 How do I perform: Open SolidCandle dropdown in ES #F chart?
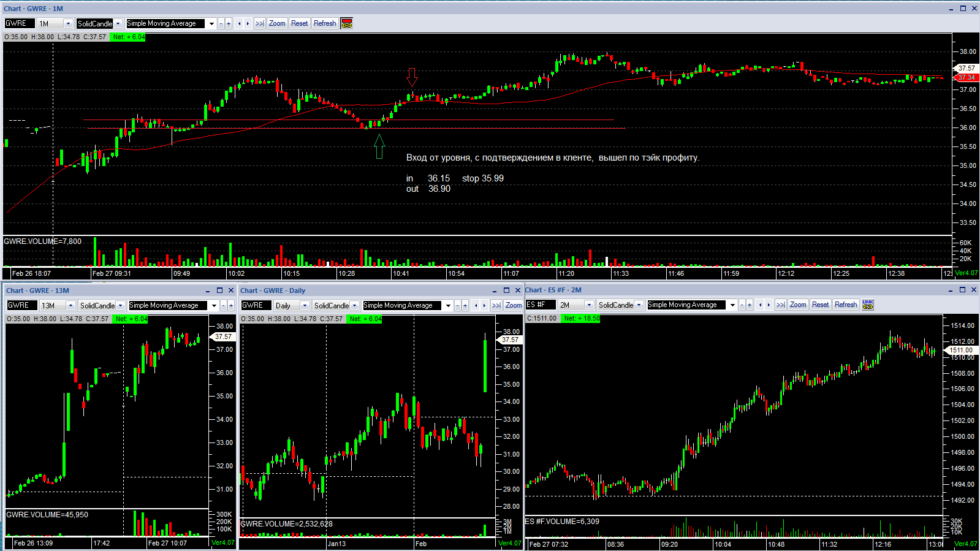[x=639, y=305]
